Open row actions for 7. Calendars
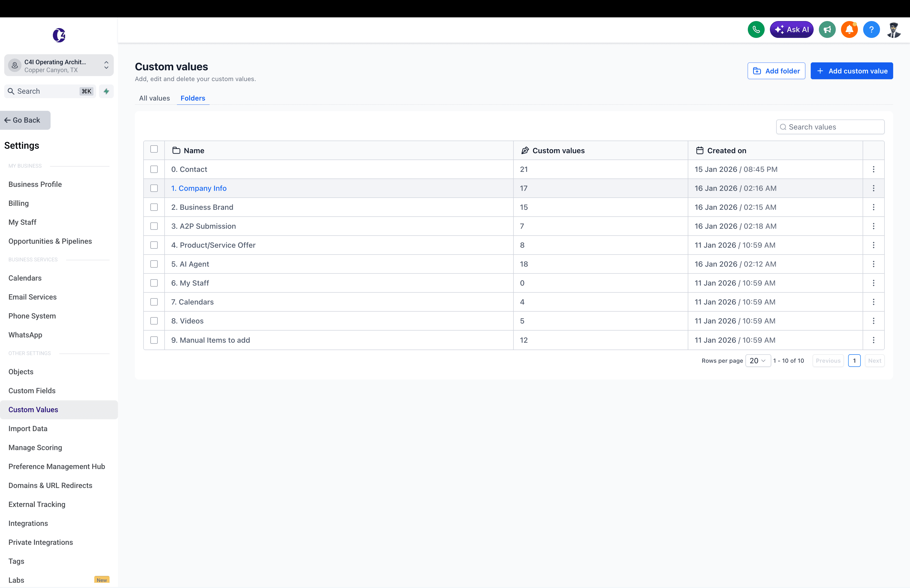This screenshot has height=588, width=910. point(873,302)
